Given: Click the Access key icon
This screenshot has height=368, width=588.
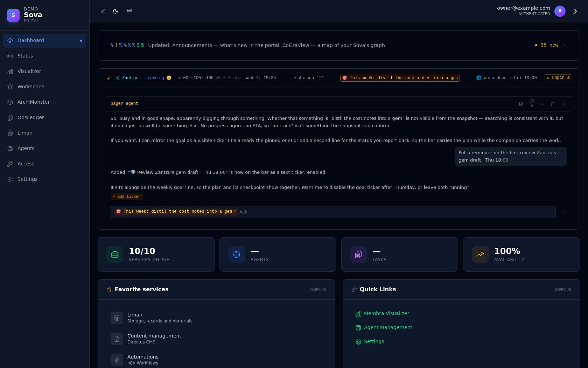Looking at the screenshot, I should pyautogui.click(x=10, y=164).
